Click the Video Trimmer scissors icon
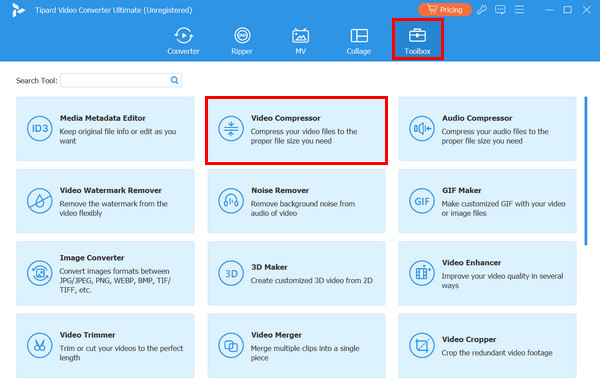 pyautogui.click(x=40, y=345)
